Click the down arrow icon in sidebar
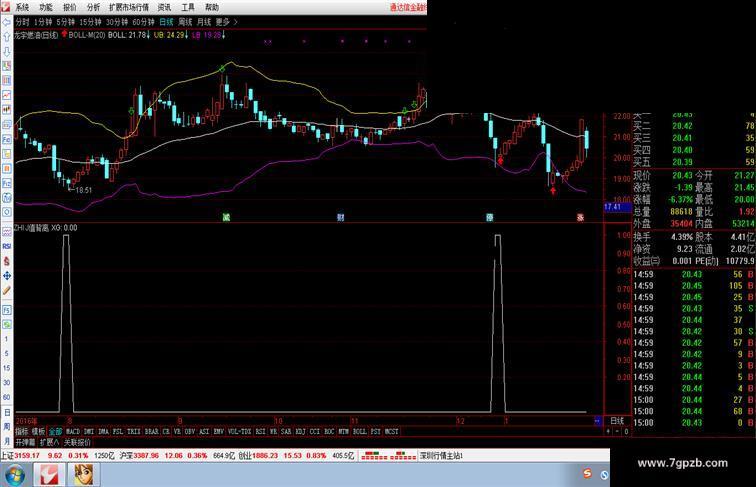This screenshot has width=756, height=487. 6,51
